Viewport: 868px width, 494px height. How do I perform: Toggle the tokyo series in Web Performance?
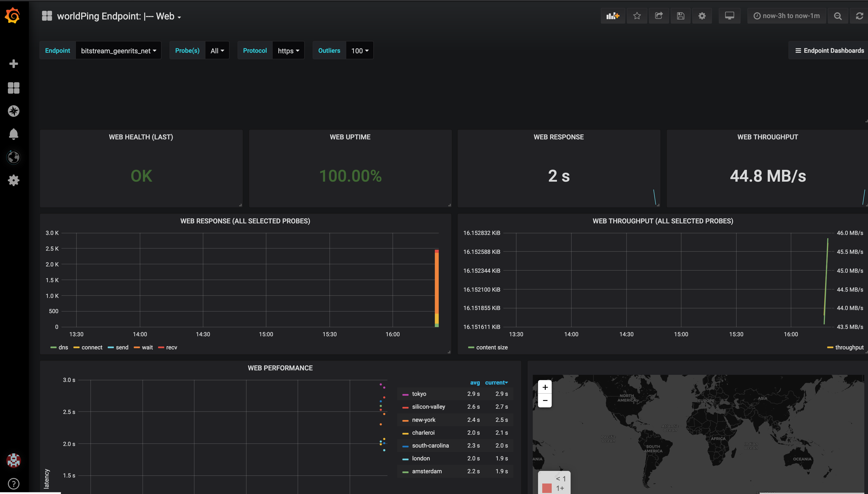pyautogui.click(x=419, y=394)
